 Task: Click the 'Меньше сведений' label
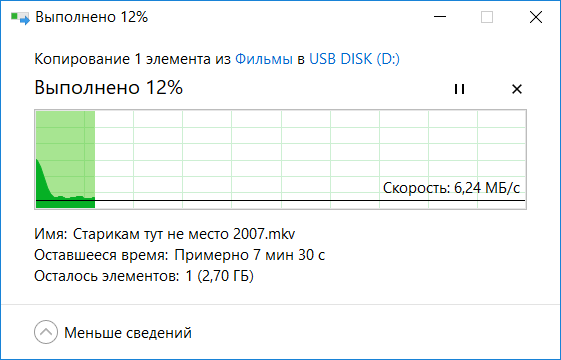coord(128,333)
